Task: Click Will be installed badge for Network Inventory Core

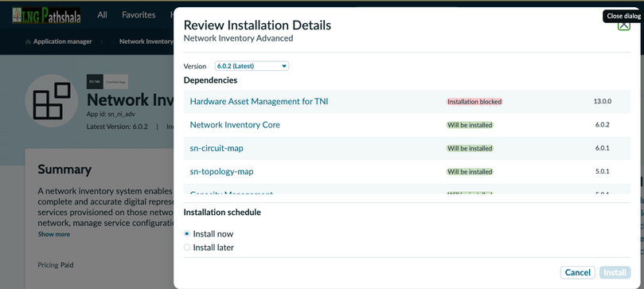Action: [x=470, y=125]
